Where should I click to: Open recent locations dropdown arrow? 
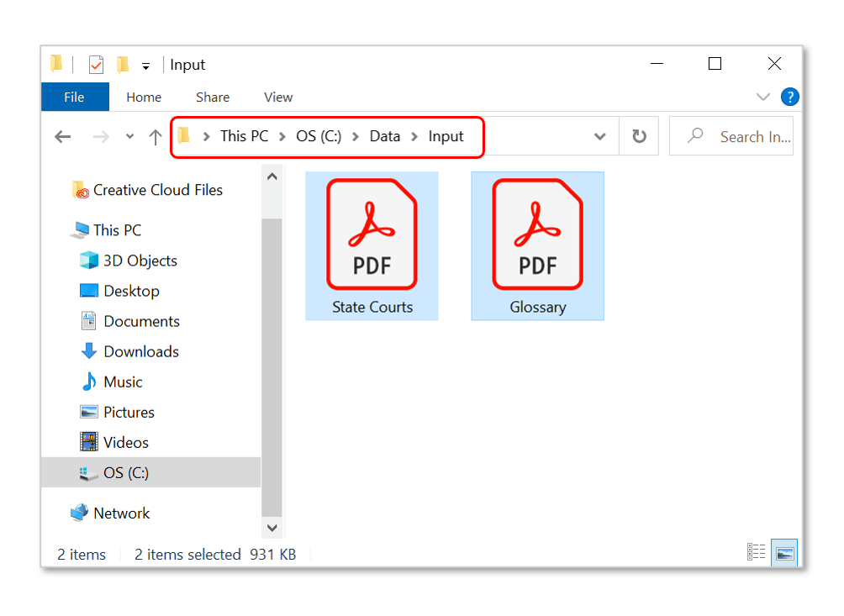pyautogui.click(x=129, y=137)
